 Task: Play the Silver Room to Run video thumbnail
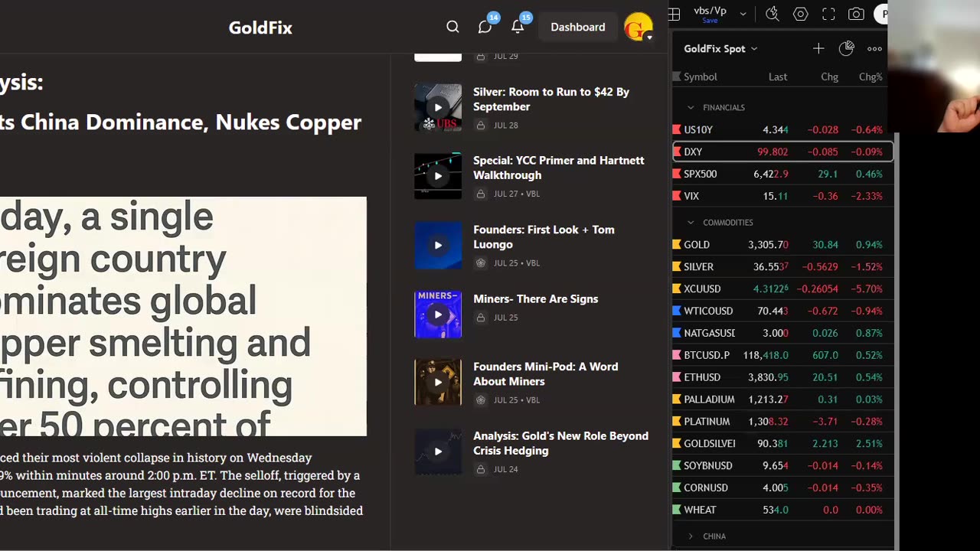(x=438, y=107)
